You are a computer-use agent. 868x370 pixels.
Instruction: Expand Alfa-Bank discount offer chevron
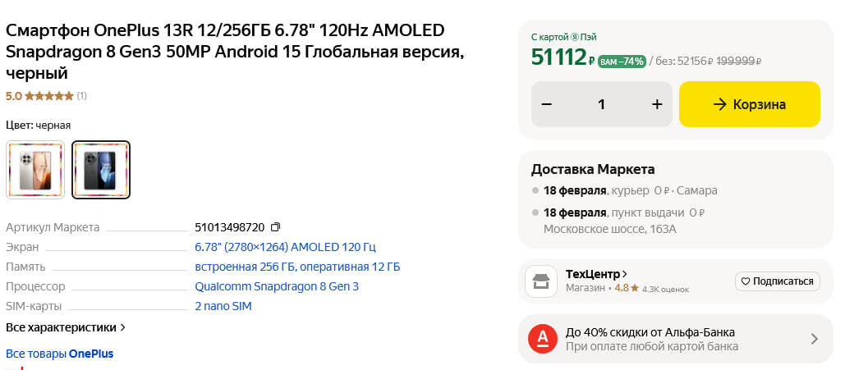(x=814, y=339)
